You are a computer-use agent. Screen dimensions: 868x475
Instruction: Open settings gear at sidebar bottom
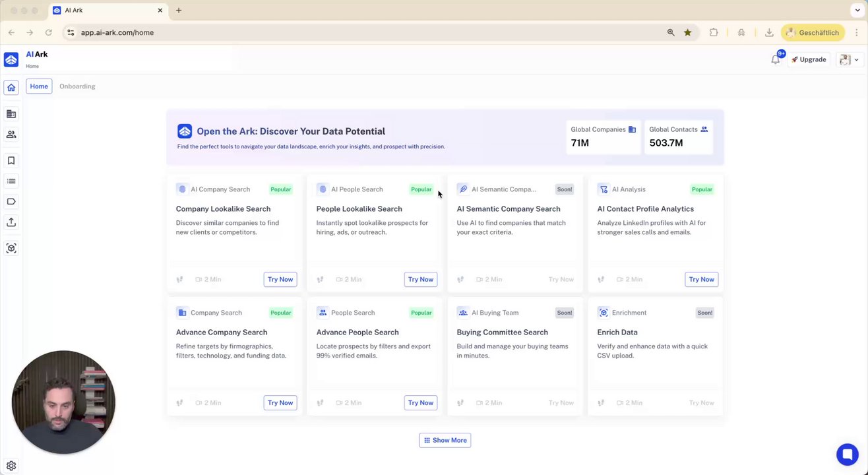point(11,466)
